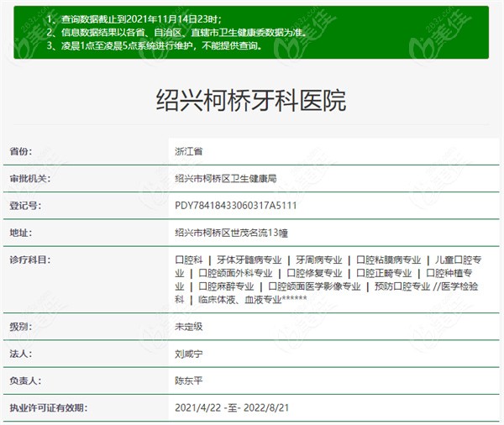Click 口腔修复专业 in the departments list
Screen dimensions: 504x425
314,273
